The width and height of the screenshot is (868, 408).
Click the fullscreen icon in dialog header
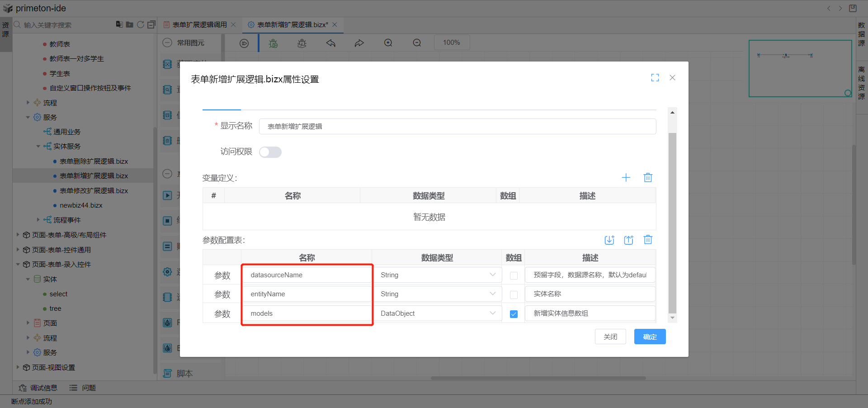tap(655, 78)
